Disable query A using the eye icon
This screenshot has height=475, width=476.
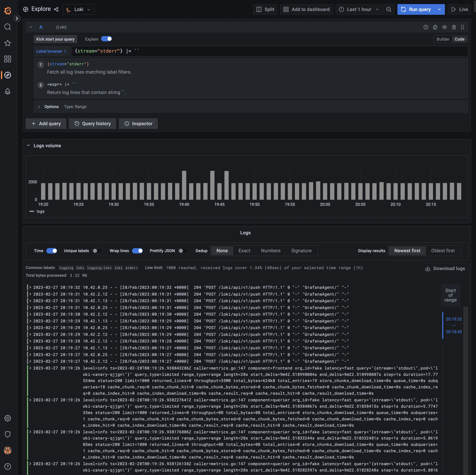(444, 27)
